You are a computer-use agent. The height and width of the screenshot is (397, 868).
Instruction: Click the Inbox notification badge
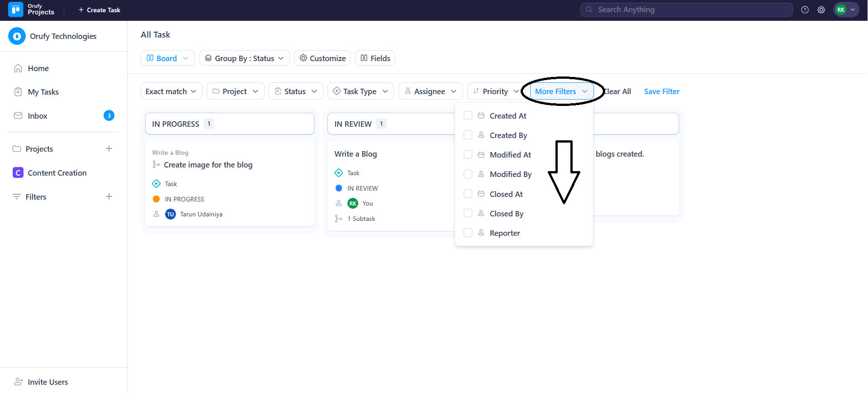pyautogui.click(x=109, y=116)
